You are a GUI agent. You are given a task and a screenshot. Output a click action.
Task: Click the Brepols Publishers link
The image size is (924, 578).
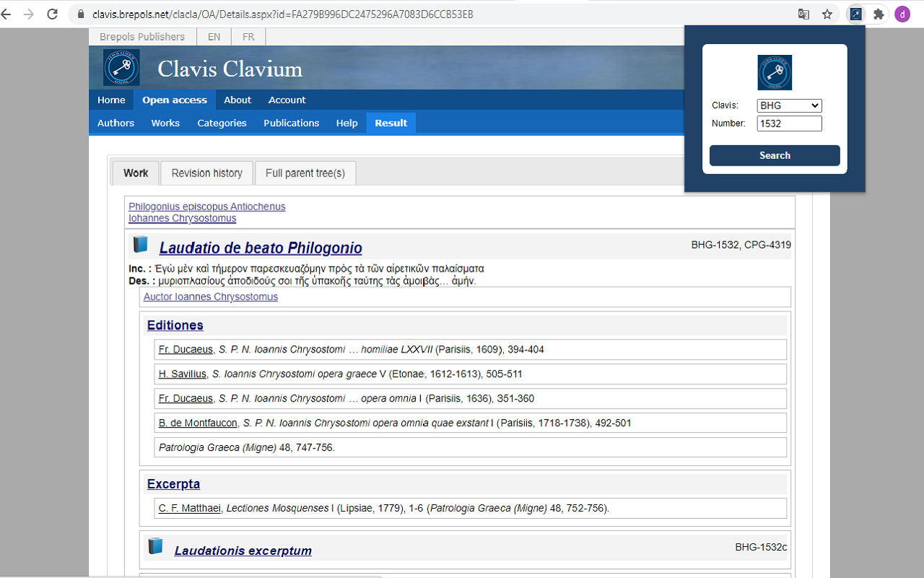point(142,36)
